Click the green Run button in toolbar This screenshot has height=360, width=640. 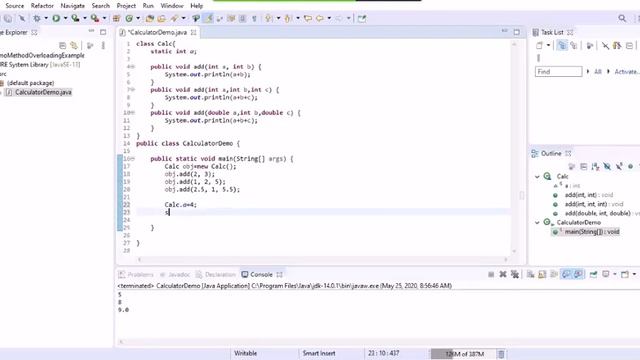coord(56,18)
